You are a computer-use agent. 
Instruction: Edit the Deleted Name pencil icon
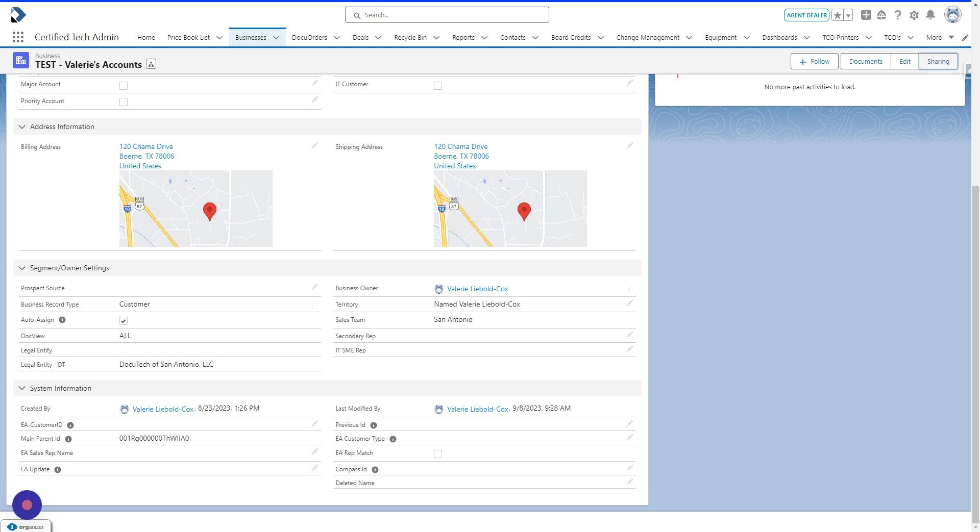(630, 482)
